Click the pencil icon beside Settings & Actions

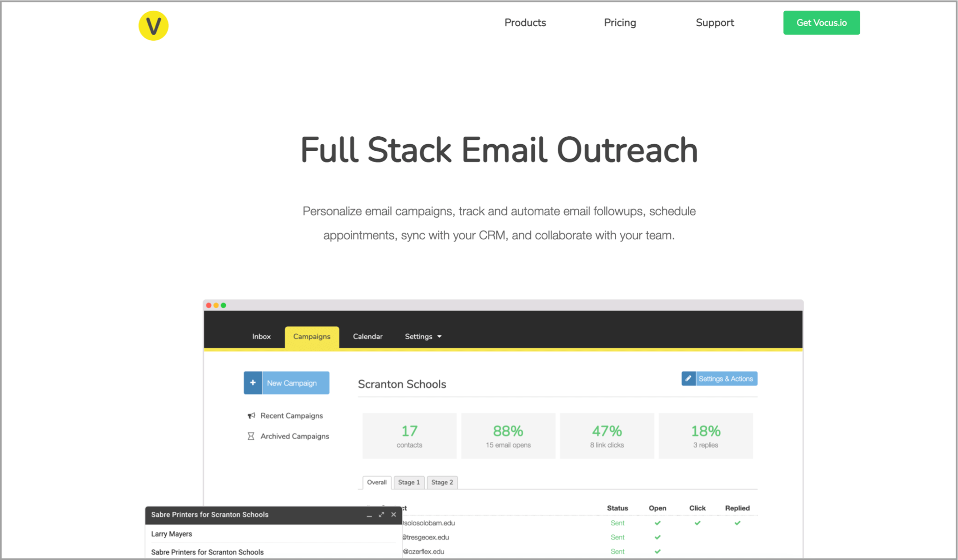click(x=688, y=378)
